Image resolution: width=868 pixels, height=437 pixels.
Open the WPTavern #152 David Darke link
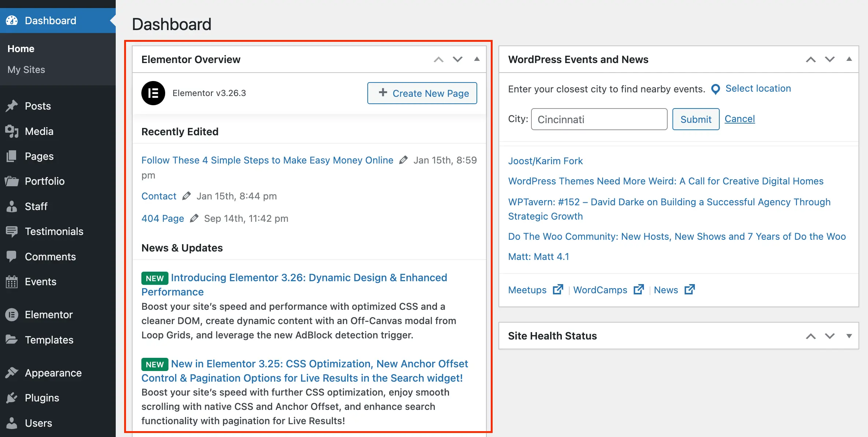pyautogui.click(x=669, y=209)
